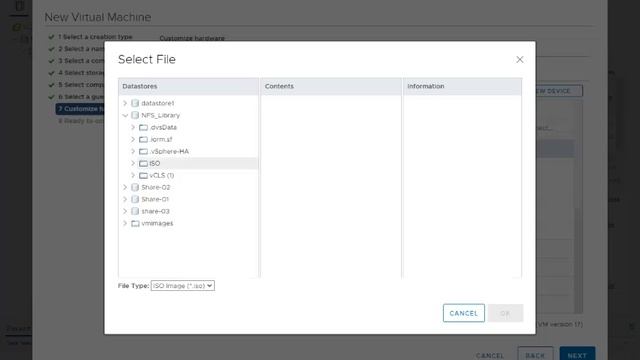The height and width of the screenshot is (360, 640).
Task: Expand the .vSphere-HA folder
Action: pyautogui.click(x=133, y=151)
